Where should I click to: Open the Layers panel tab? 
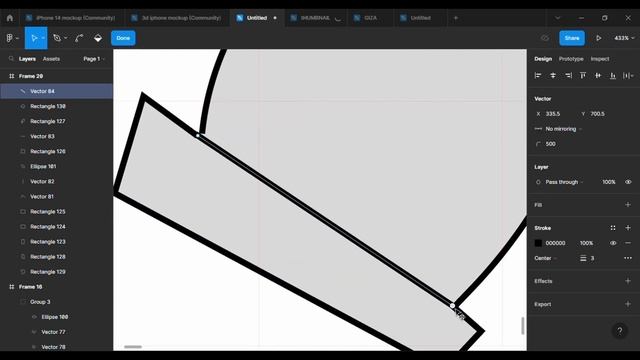pyautogui.click(x=27, y=59)
